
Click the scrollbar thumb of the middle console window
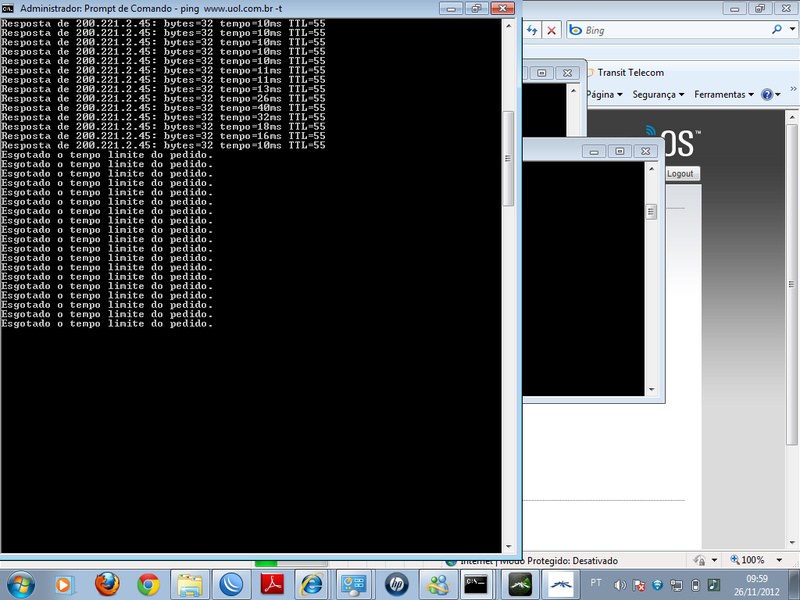652,211
